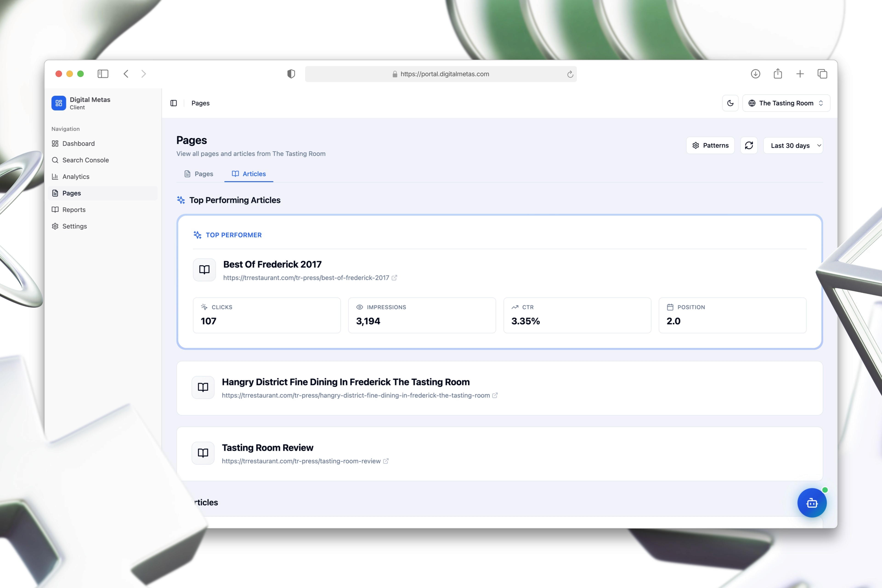Open Search Console in navigation

pos(85,160)
